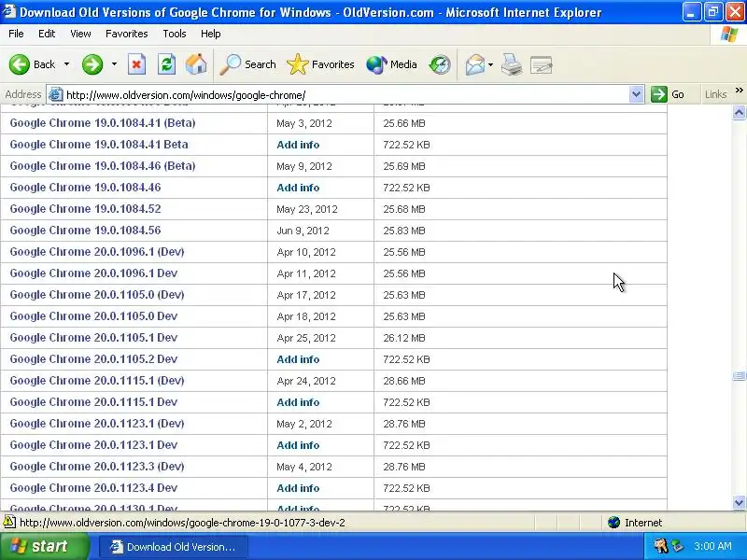The image size is (747, 560).
Task: Click the first system tray icon
Action: pos(661,546)
